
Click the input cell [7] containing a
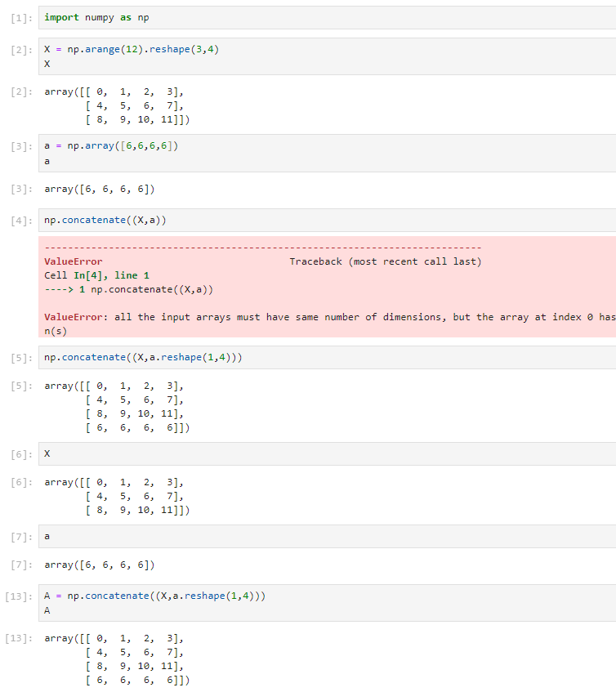pos(327,536)
